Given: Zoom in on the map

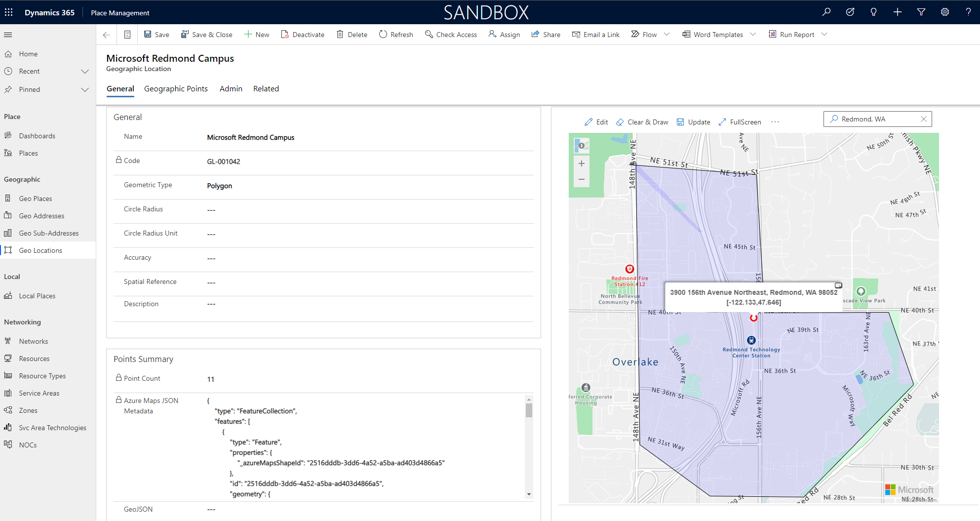Looking at the screenshot, I should click(x=581, y=163).
